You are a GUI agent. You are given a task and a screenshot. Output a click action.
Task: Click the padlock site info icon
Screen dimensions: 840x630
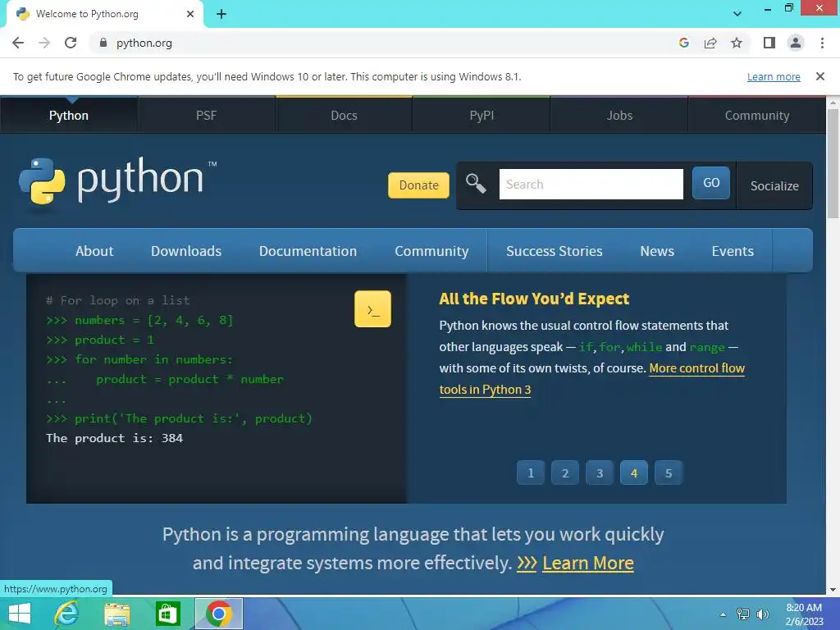pos(103,43)
